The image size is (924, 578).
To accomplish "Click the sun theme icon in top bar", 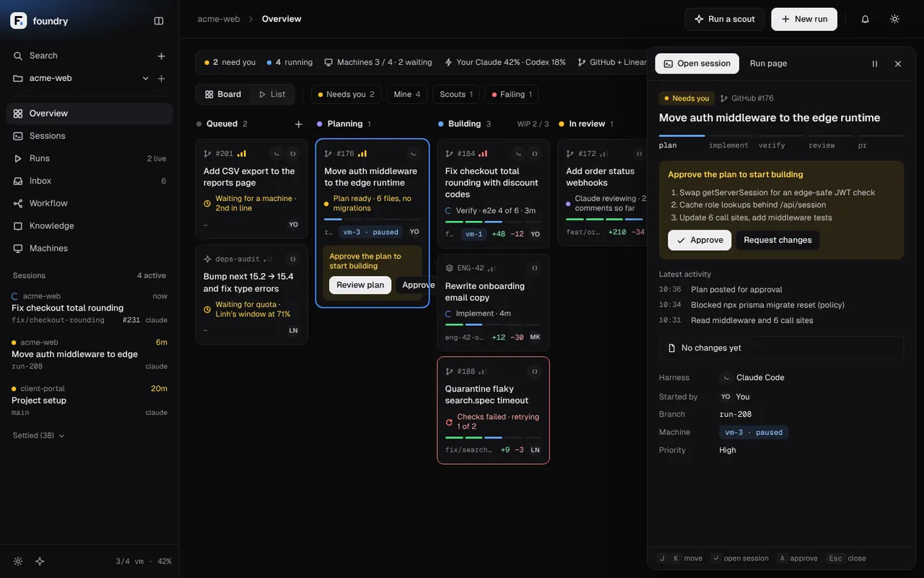I will pyautogui.click(x=894, y=19).
